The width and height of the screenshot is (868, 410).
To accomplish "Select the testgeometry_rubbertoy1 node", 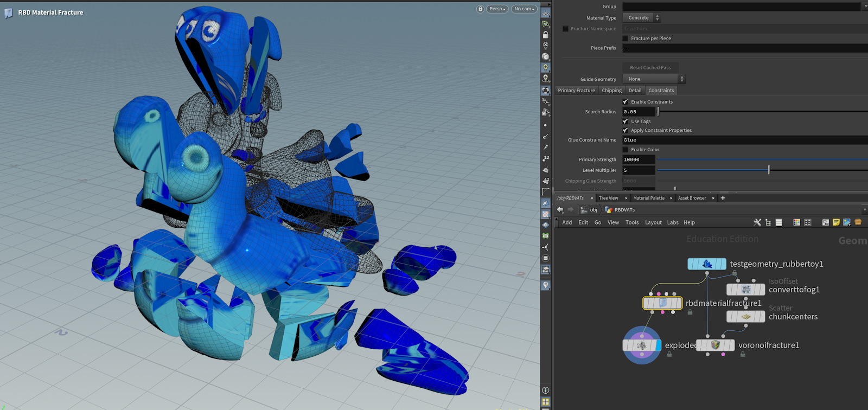I will pos(707,264).
